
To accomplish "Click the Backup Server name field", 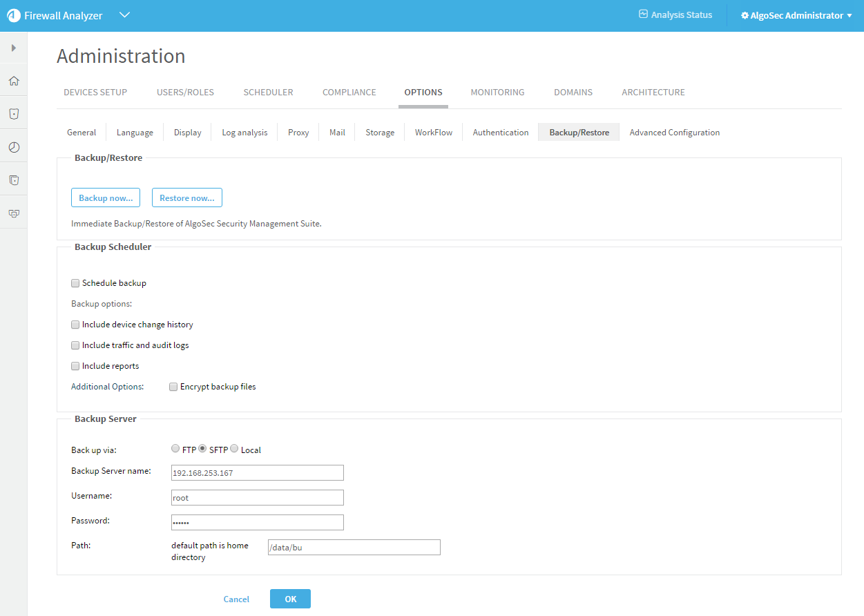I will (257, 473).
